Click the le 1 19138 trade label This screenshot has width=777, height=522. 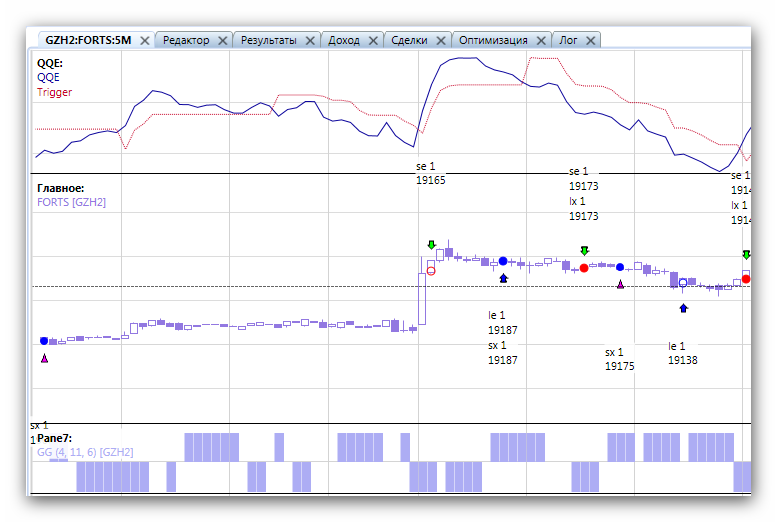point(682,353)
